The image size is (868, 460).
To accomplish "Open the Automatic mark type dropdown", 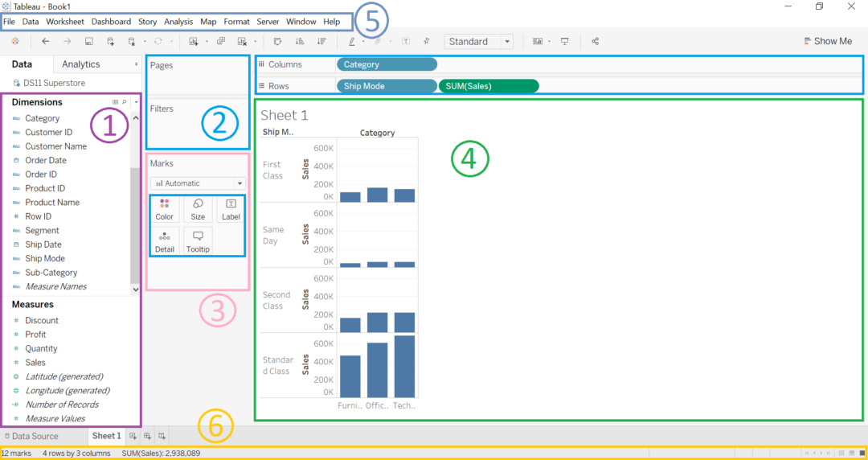I will (x=198, y=183).
